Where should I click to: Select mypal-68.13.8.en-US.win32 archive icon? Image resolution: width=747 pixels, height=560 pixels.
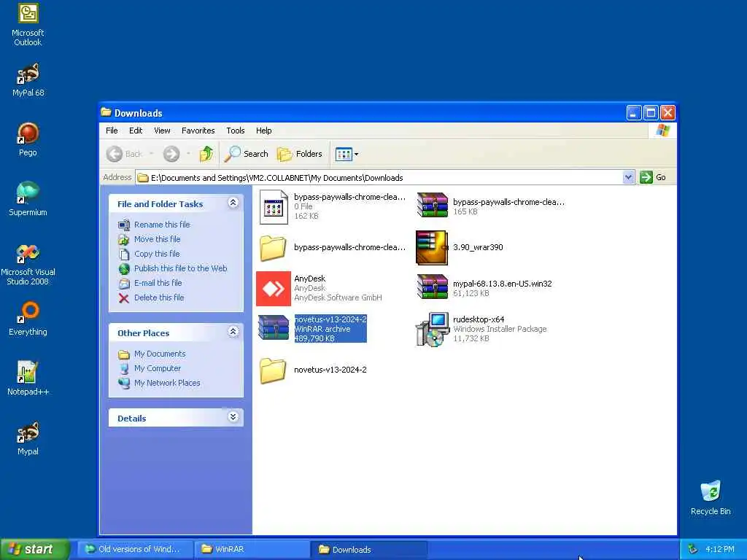point(432,287)
